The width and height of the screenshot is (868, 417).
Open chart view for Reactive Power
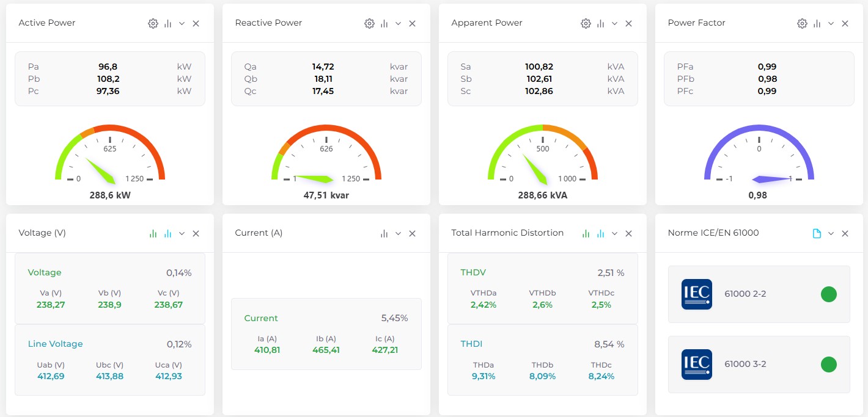coord(384,23)
